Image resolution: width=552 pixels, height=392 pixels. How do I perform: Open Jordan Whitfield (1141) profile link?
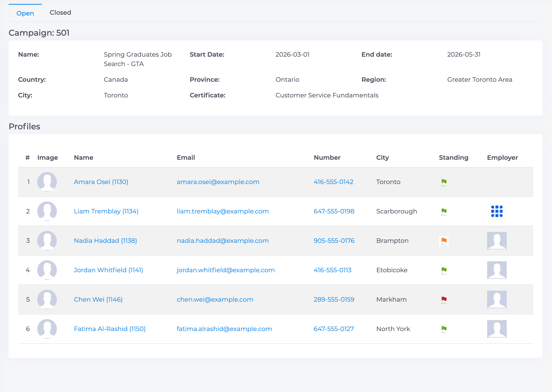(x=108, y=270)
